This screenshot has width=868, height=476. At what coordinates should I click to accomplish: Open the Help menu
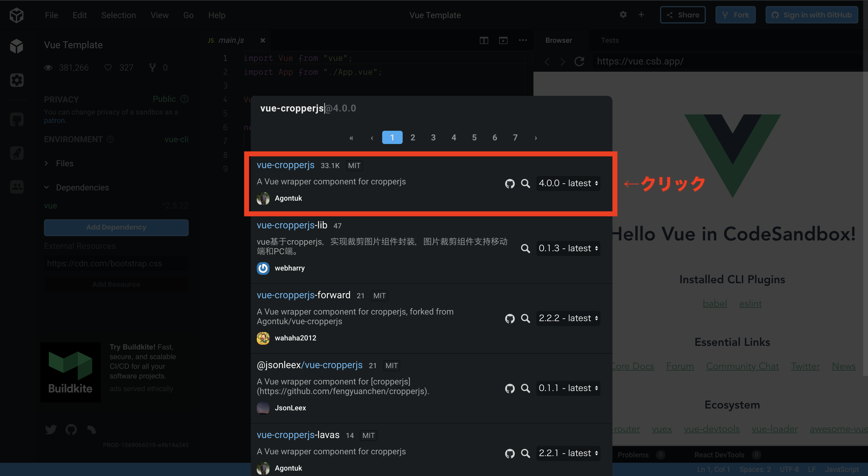click(217, 15)
